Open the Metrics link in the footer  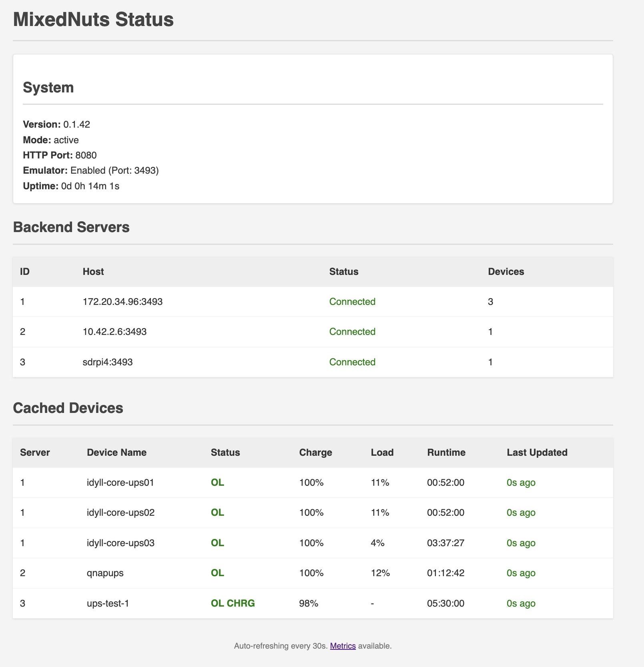point(342,645)
